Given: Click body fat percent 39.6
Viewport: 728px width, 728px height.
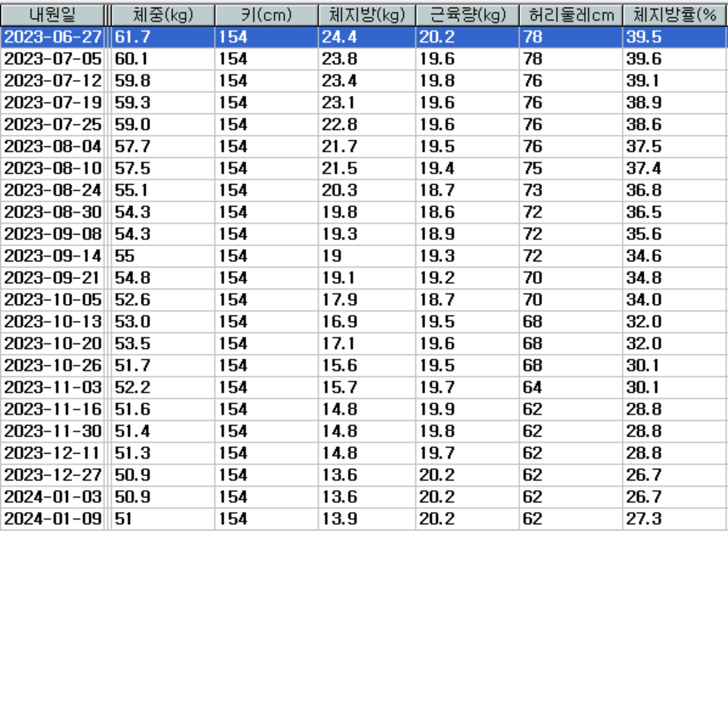Looking at the screenshot, I should pos(643,59).
